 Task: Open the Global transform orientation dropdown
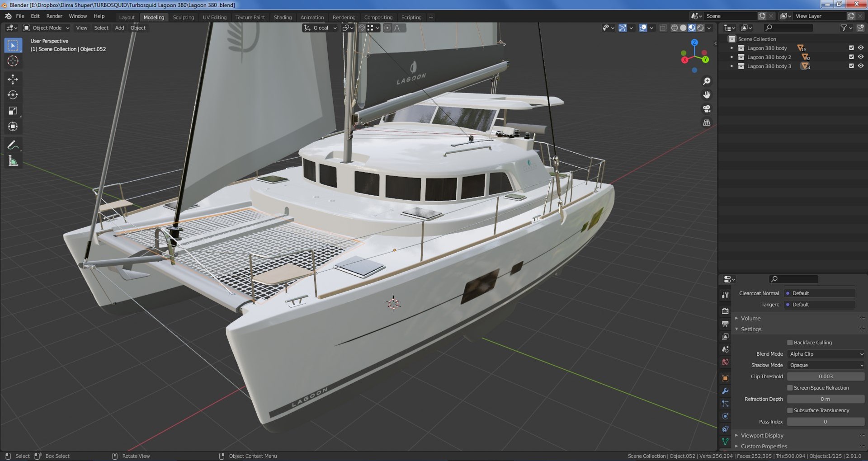tap(320, 28)
